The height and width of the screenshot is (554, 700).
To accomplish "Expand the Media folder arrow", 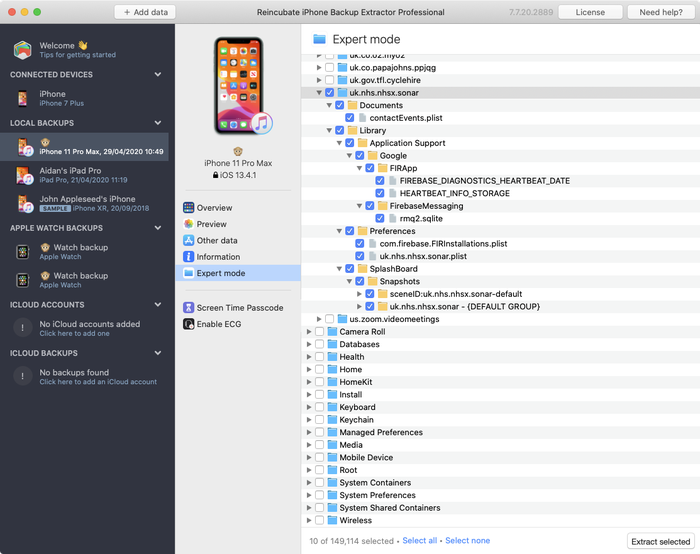I will coord(309,445).
